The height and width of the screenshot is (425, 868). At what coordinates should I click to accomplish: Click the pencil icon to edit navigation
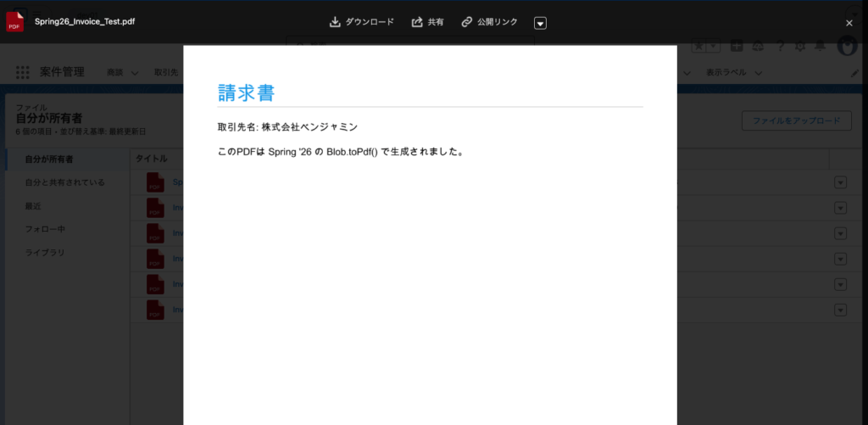pyautogui.click(x=854, y=74)
